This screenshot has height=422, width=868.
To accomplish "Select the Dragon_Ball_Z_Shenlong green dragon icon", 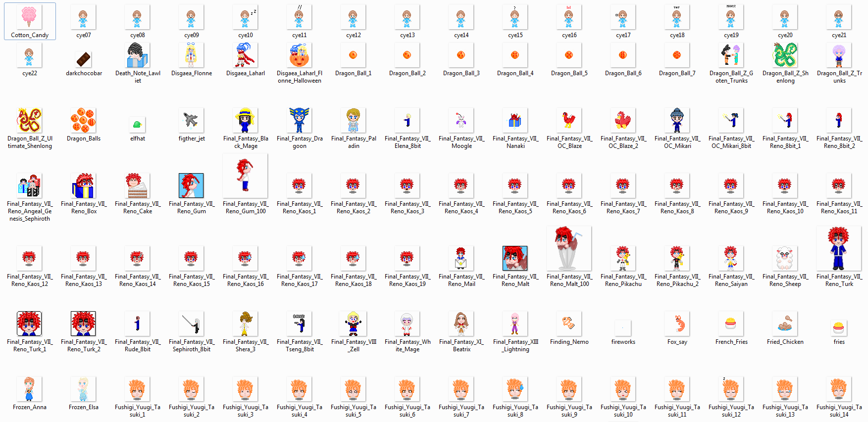I will click(x=785, y=55).
